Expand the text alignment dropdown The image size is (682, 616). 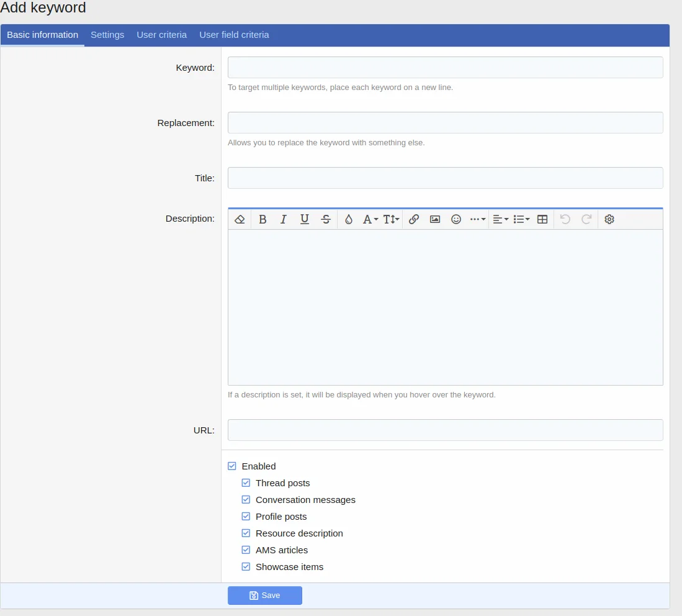(500, 219)
